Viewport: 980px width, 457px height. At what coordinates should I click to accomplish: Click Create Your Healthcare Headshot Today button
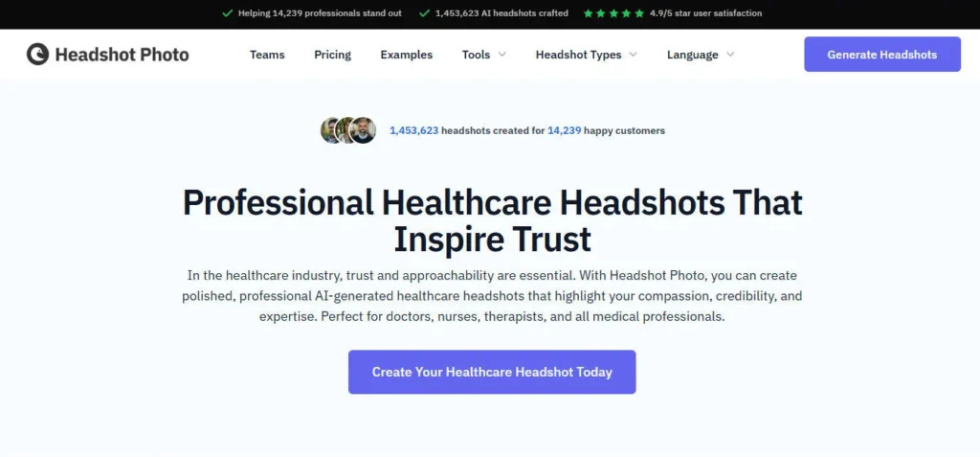(492, 372)
